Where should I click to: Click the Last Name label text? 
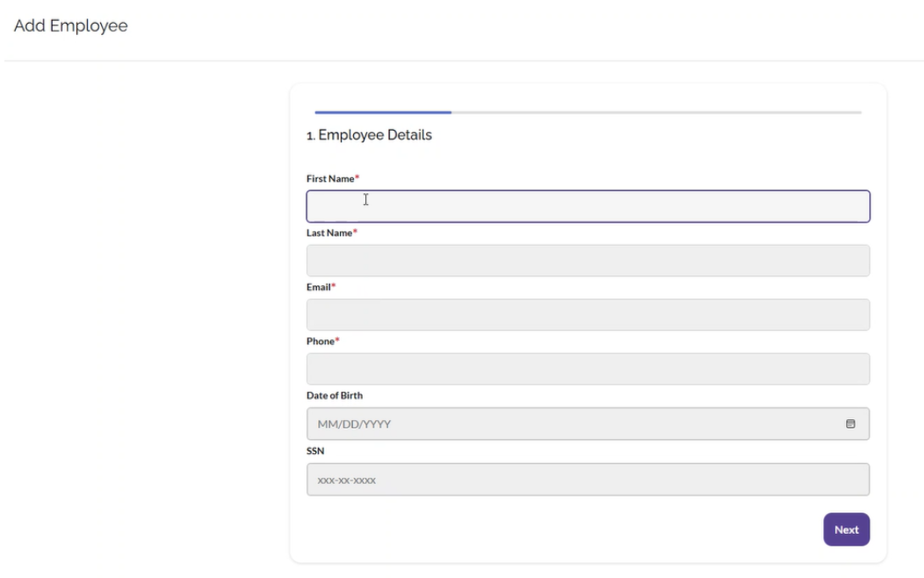328,233
